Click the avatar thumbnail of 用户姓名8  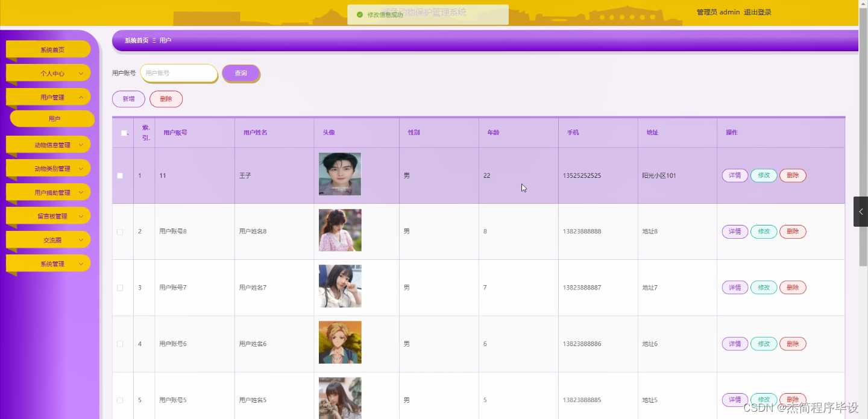[340, 230]
